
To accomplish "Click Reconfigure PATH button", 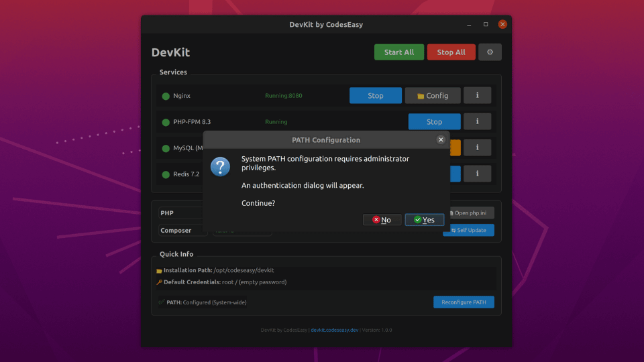I will 464,302.
